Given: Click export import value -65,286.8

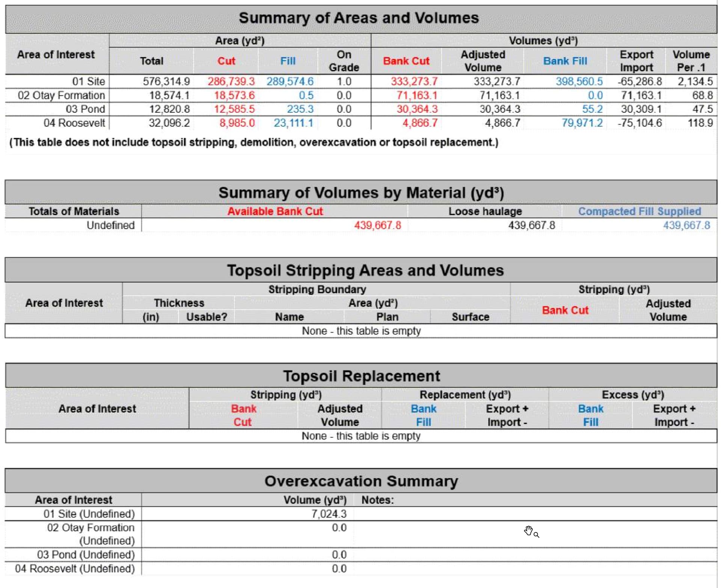Looking at the screenshot, I should coord(640,81).
